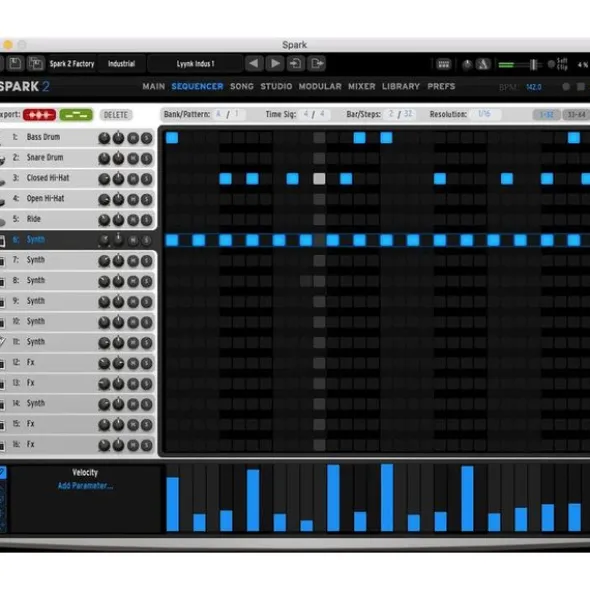Viewport: 590px width, 591px height.
Task: Show steps 1-32 page
Action: tap(546, 115)
